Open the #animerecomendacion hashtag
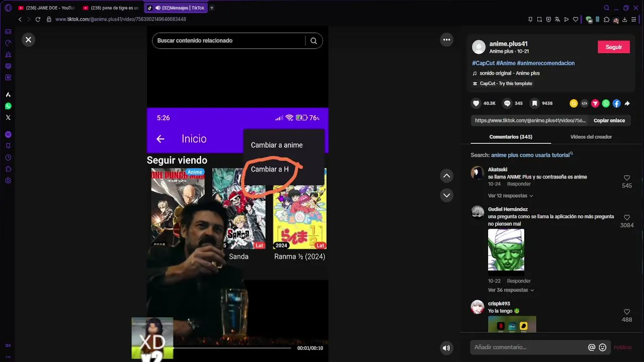 pos(546,63)
